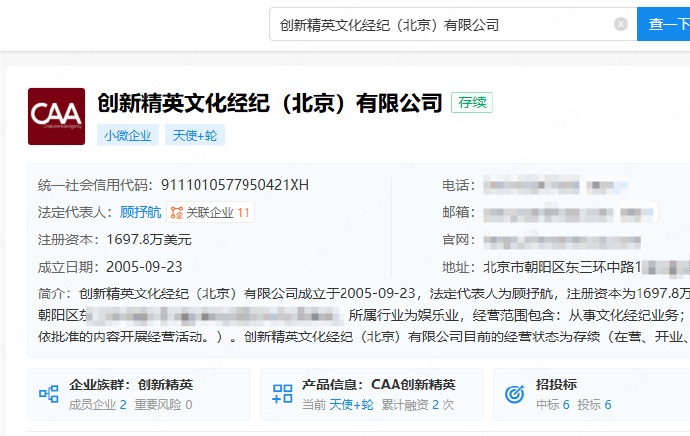The image size is (690, 436).
Task: Click the address 北京市朝阳区东三环中路
Action: click(x=562, y=267)
